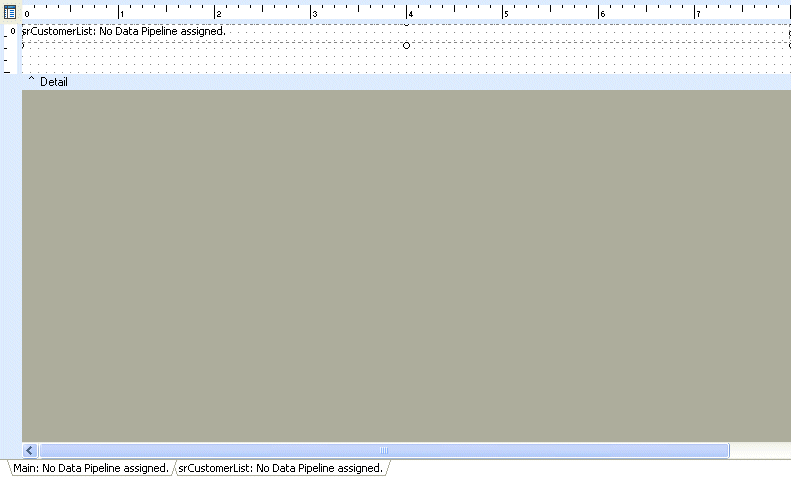Click the report outline icon at ruler corner
Image resolution: width=791 pixels, height=479 pixels.
point(10,12)
